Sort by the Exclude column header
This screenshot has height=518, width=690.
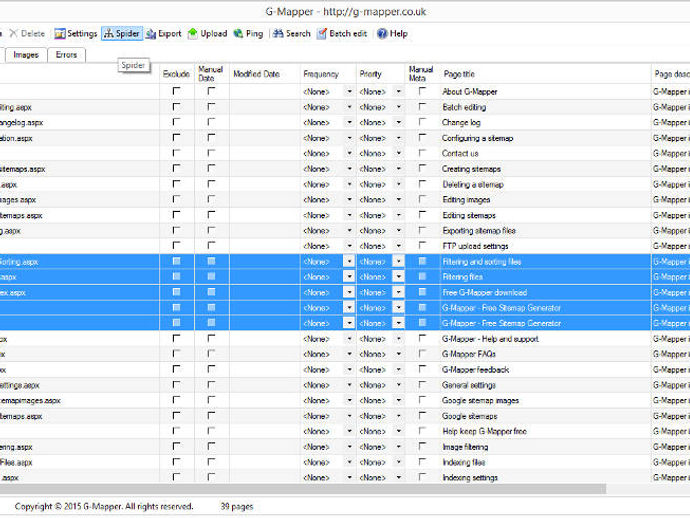176,74
